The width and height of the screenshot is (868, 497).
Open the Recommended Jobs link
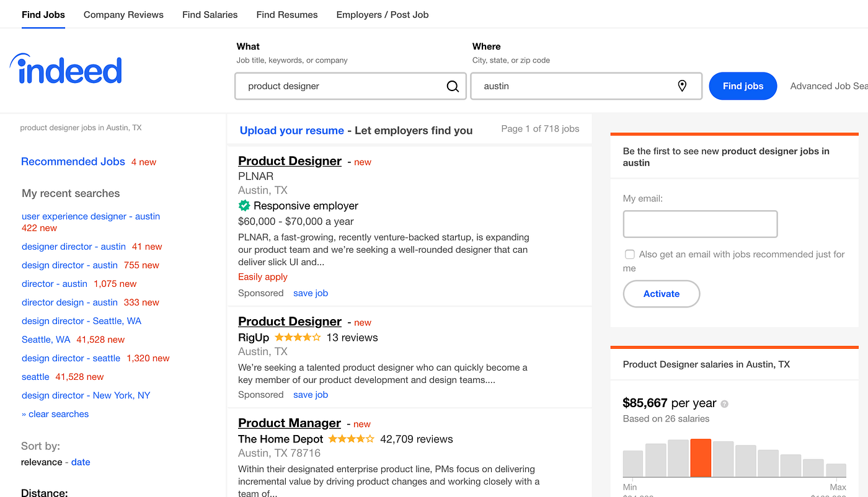coord(73,162)
